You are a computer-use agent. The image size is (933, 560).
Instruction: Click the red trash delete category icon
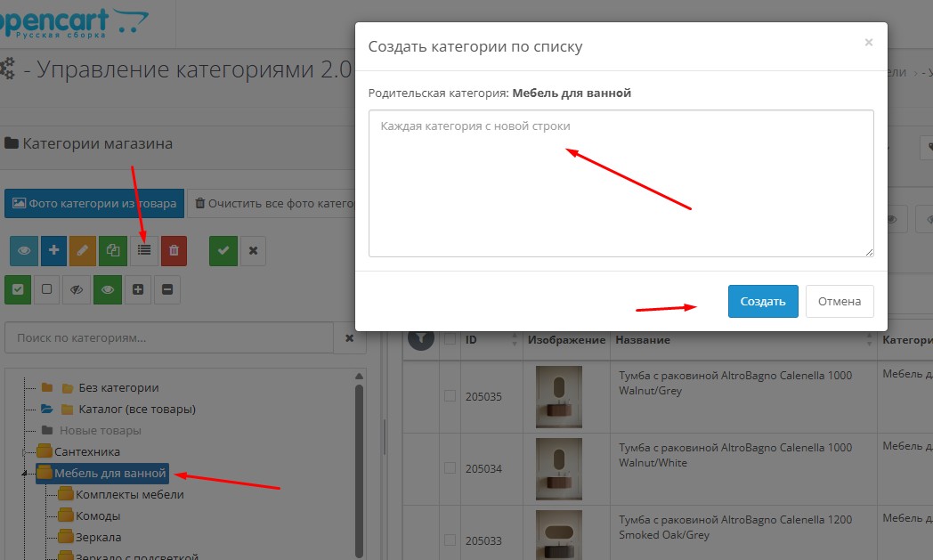tap(174, 251)
